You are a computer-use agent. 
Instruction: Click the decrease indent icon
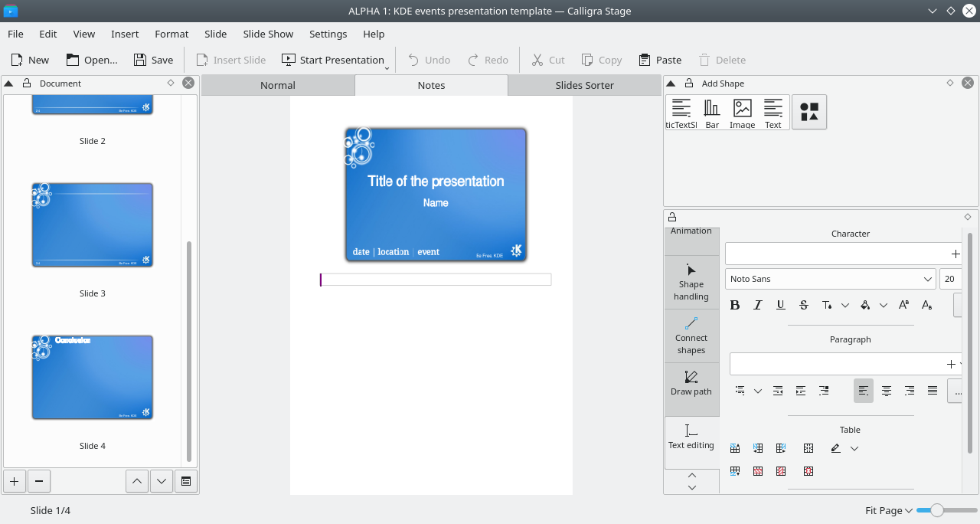click(778, 391)
